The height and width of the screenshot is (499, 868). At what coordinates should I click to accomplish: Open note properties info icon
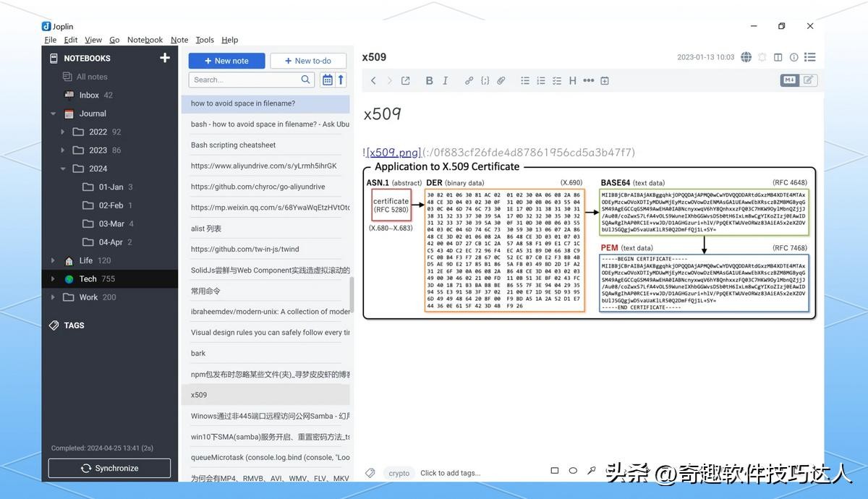(x=794, y=57)
